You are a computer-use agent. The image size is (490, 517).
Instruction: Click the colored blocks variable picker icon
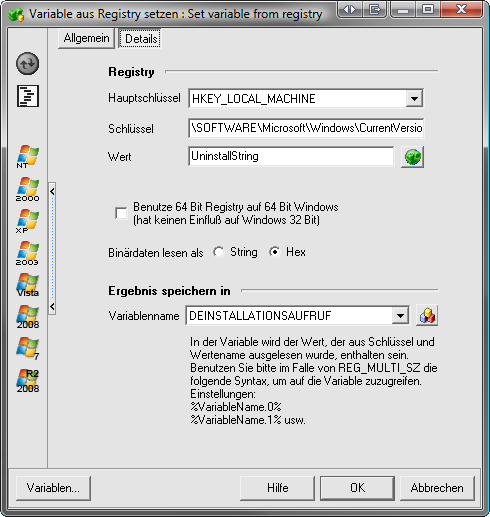point(427,315)
